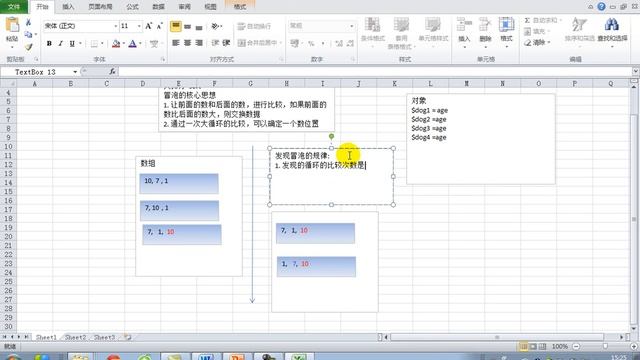Click the zoom slider handle
The height and width of the screenshot is (360, 640).
click(x=605, y=346)
